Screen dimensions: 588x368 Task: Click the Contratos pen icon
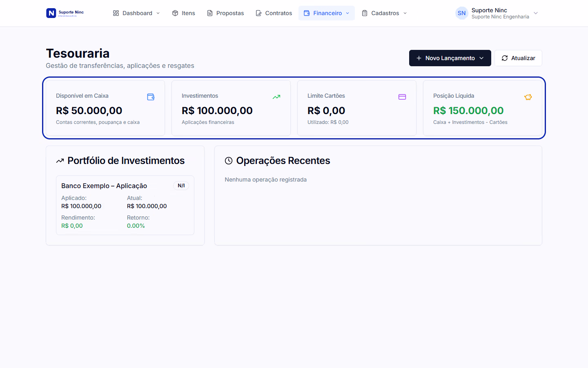tap(258, 13)
